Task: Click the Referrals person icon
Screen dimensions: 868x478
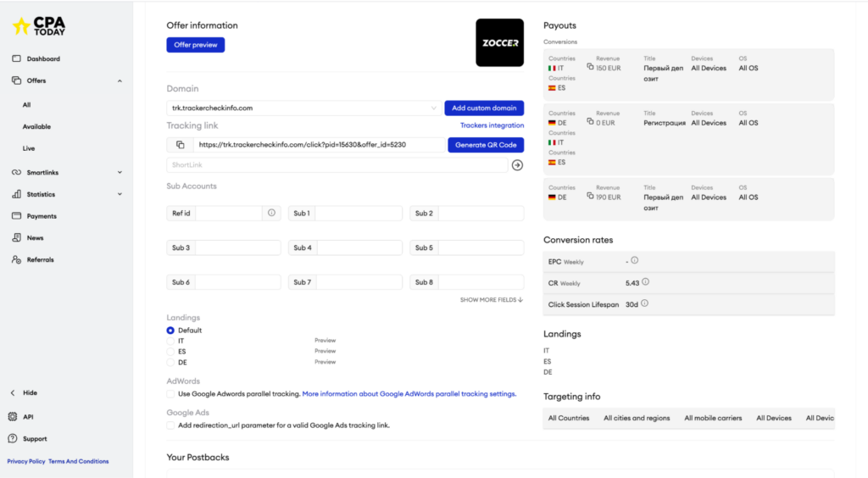Action: (x=17, y=259)
